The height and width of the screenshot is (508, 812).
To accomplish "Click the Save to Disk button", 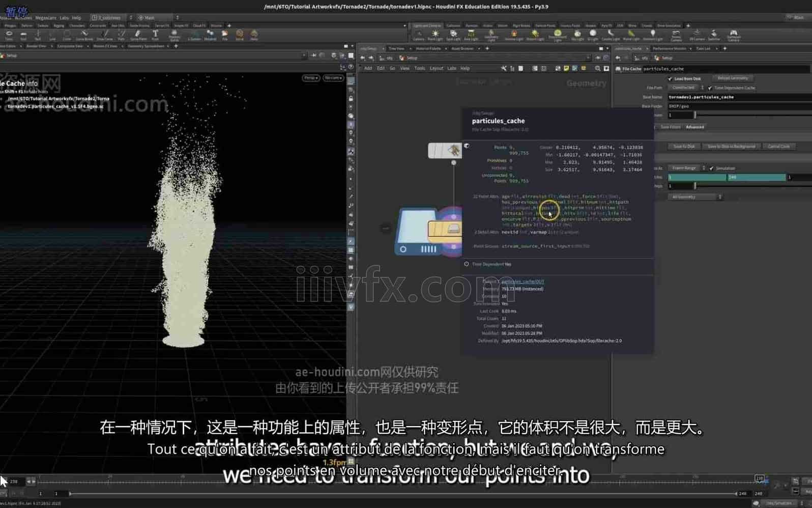I will point(684,147).
